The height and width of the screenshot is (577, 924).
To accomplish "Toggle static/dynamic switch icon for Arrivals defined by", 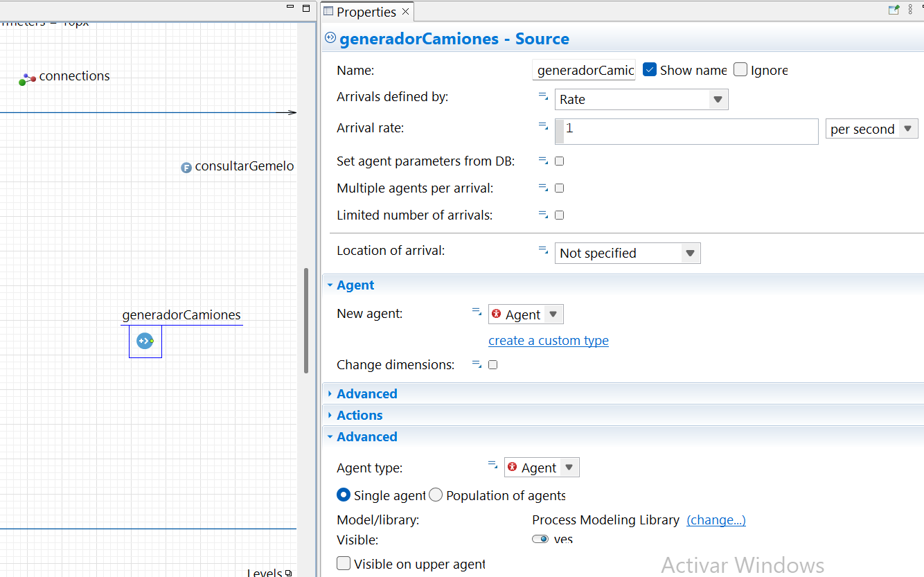I will 544,97.
